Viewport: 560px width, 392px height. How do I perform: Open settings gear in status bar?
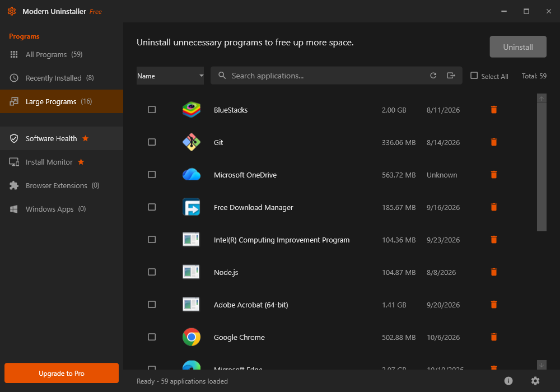[x=535, y=381]
